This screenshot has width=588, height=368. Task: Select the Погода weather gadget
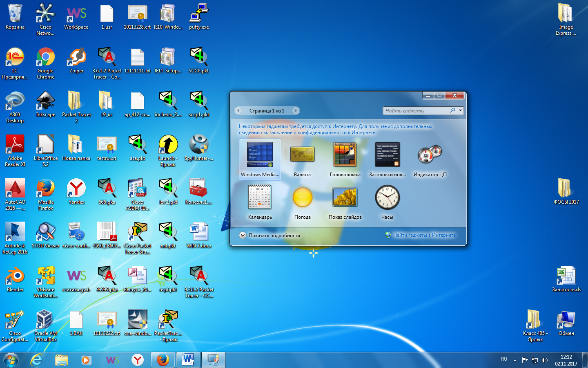[303, 202]
